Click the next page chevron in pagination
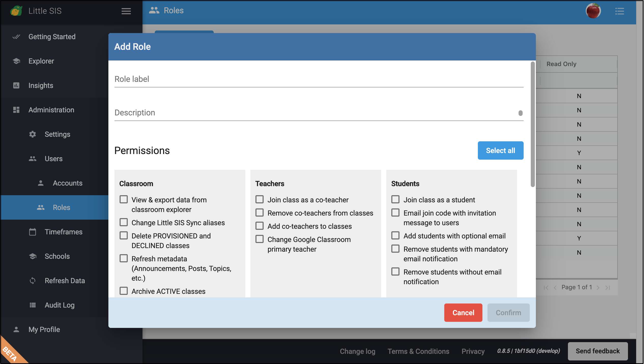The image size is (644, 364). (x=598, y=287)
